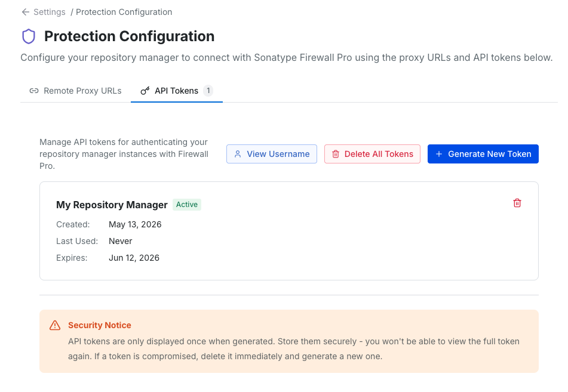Click the Expires: label
The height and width of the screenshot is (392, 568).
click(72, 258)
